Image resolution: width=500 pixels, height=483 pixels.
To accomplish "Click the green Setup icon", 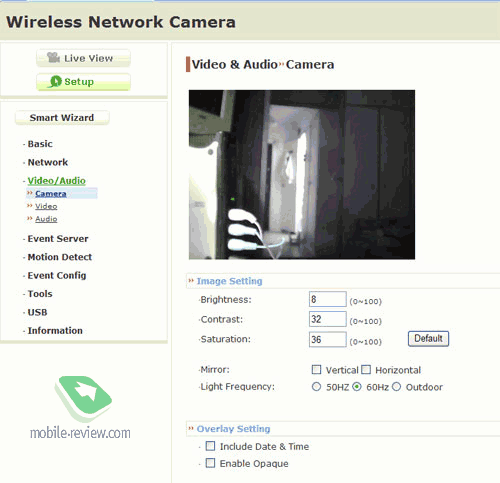I will [x=55, y=81].
